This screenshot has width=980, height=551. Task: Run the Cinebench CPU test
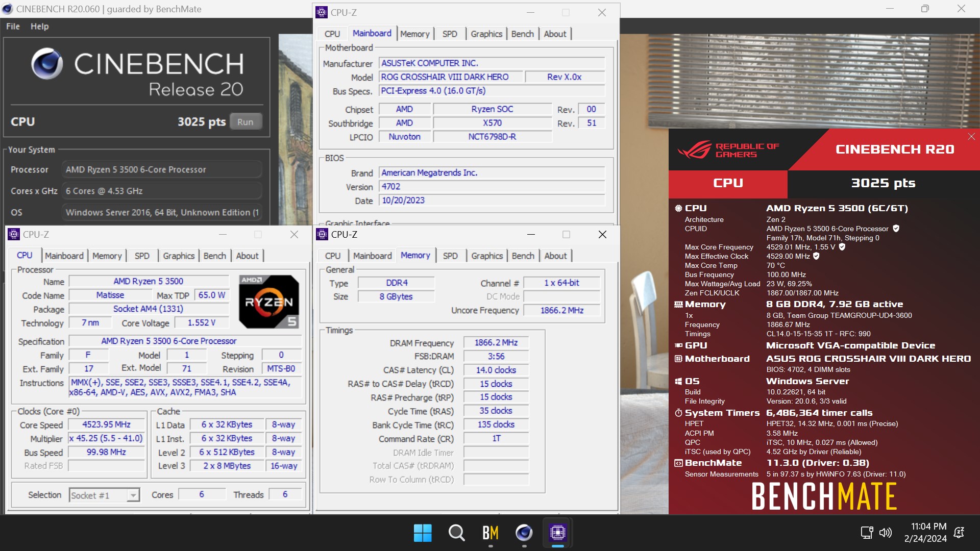245,122
